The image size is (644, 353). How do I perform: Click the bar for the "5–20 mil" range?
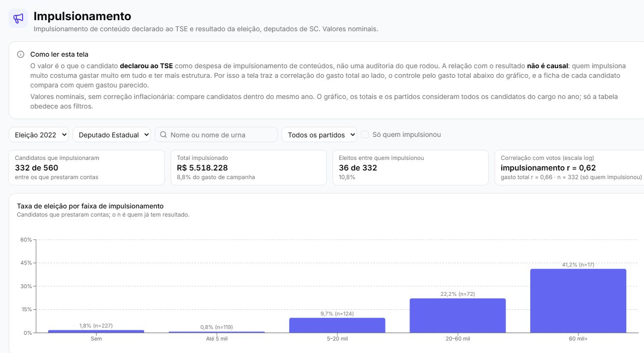tap(337, 325)
